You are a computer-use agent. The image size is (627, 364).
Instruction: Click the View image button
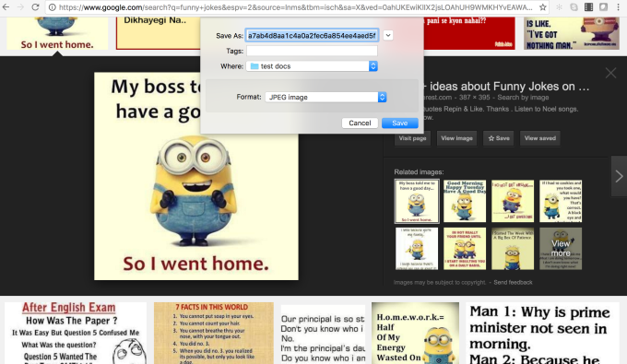pos(456,138)
